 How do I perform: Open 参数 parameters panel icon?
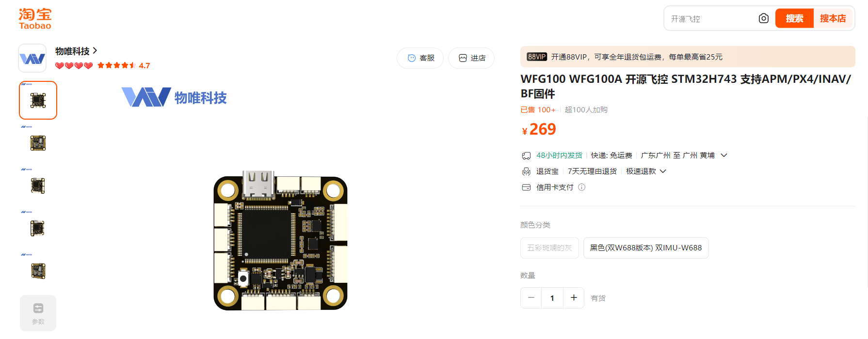(38, 313)
